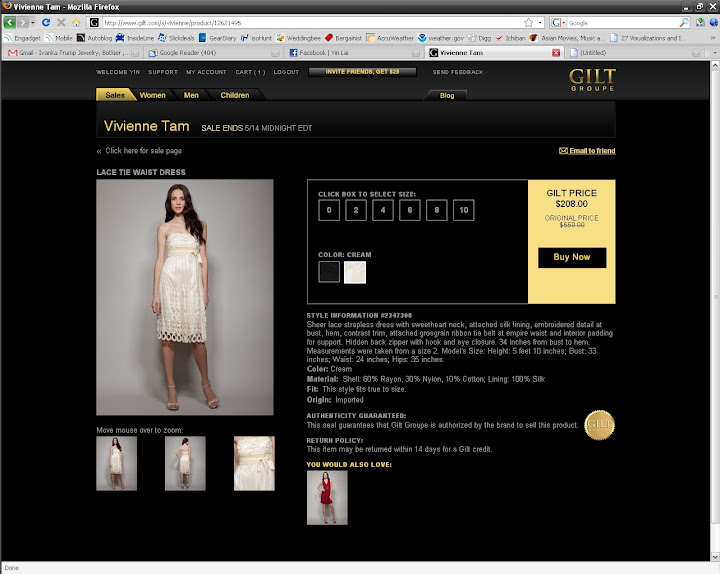Viewport: 720px width, 574px height.
Task: Open the Asian Movies, Music bookmark
Action: [567, 38]
